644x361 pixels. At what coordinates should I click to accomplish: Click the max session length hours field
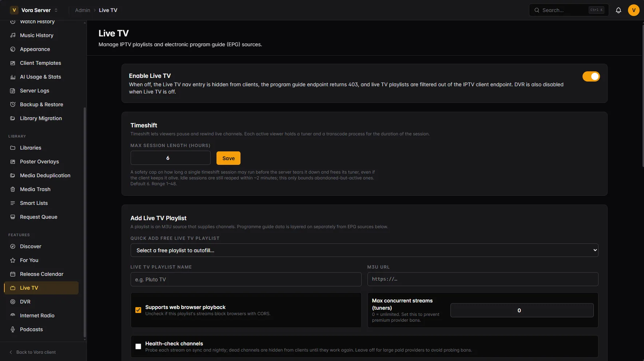pos(171,158)
